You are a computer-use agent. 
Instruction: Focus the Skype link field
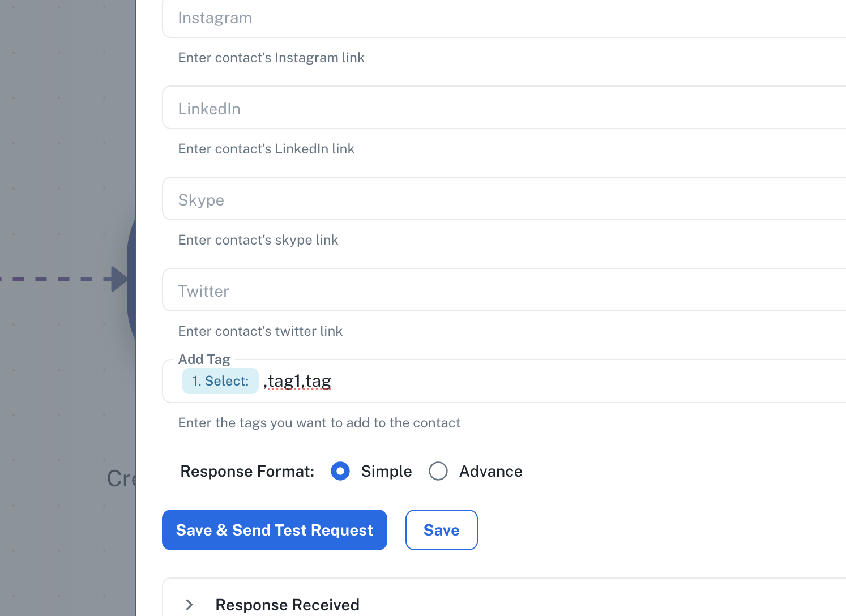[x=504, y=199]
